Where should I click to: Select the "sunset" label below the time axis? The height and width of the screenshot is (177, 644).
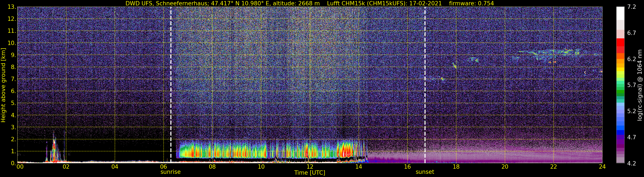(x=425, y=172)
